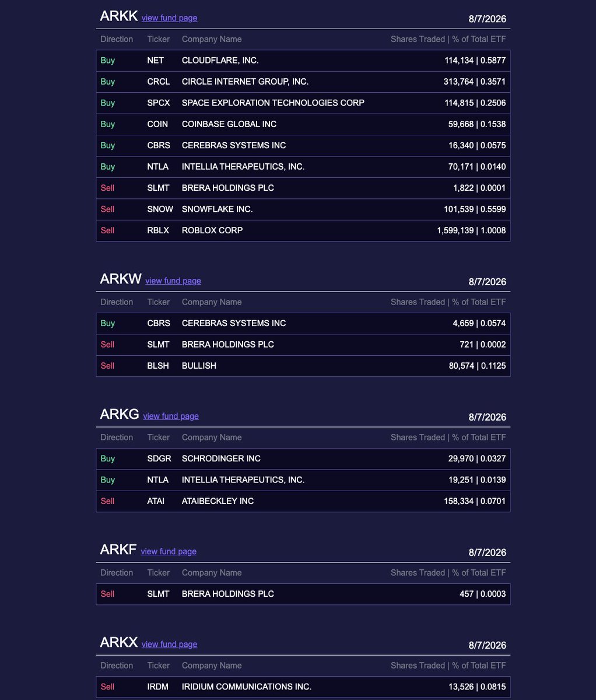Click the SPCX Space Exploration row
The image size is (596, 700).
[303, 103]
